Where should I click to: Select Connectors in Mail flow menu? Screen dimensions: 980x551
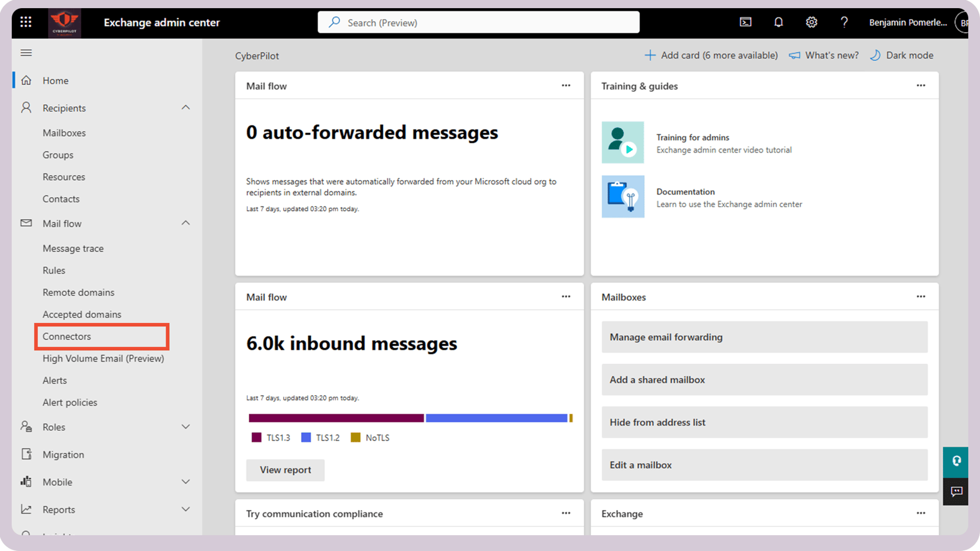coord(67,336)
